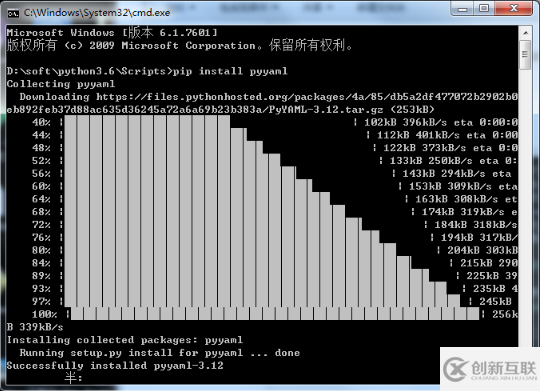Click 'Installing collected packages: pyyaml' line
Screen dimensions: 540x391
125,340
